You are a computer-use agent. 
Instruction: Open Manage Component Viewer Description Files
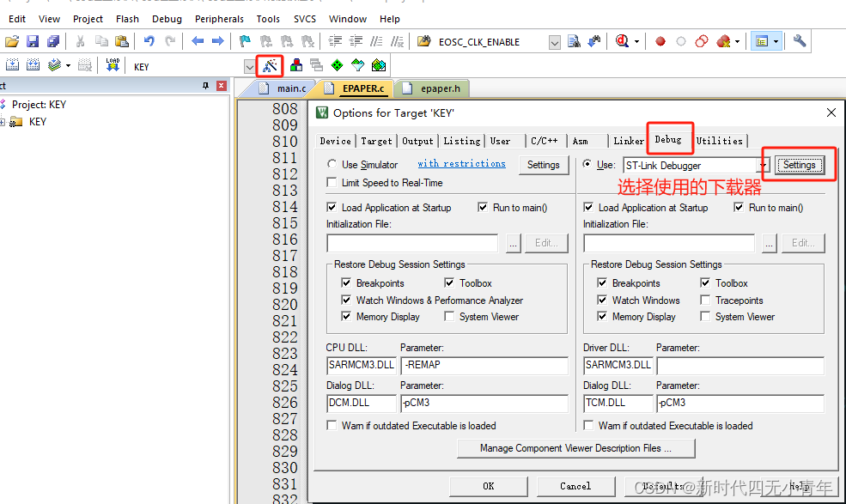(x=575, y=448)
